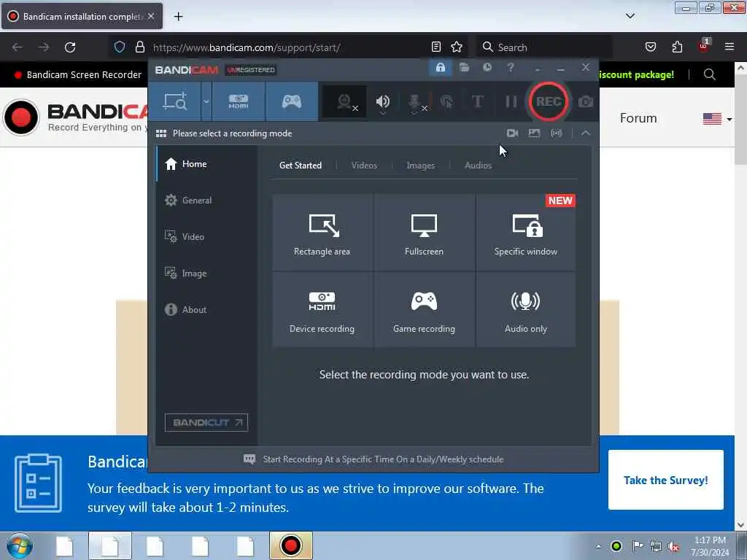
Task: Switch to game recording mode in toolbar
Action: click(292, 101)
